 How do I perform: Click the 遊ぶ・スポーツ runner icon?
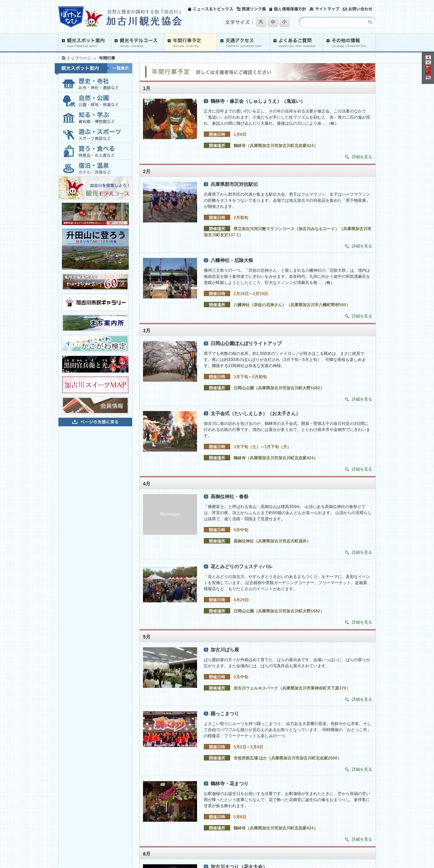click(68, 135)
